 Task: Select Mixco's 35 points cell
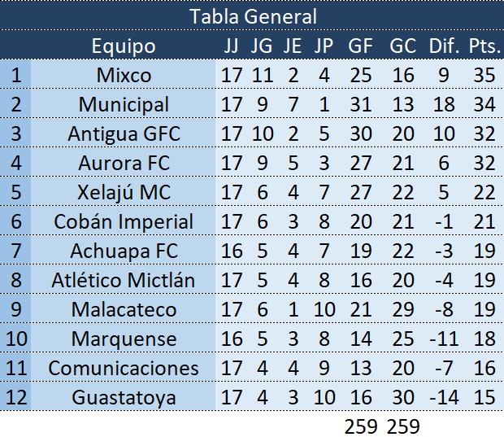click(x=484, y=76)
